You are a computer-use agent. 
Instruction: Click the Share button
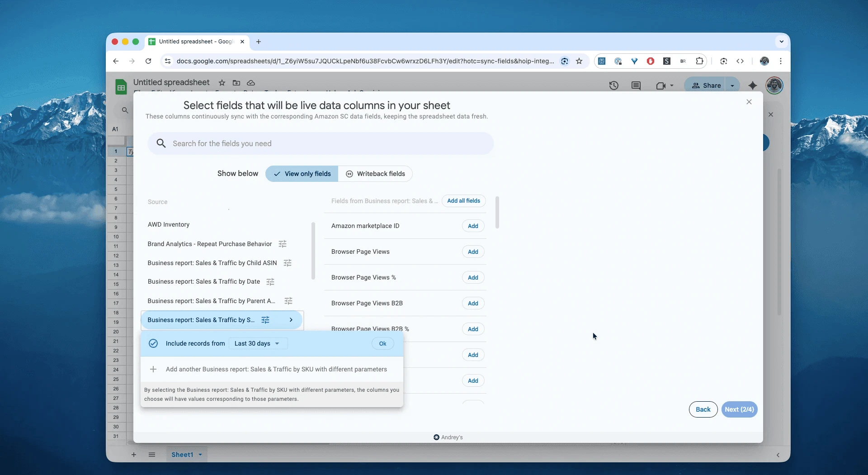click(x=706, y=85)
